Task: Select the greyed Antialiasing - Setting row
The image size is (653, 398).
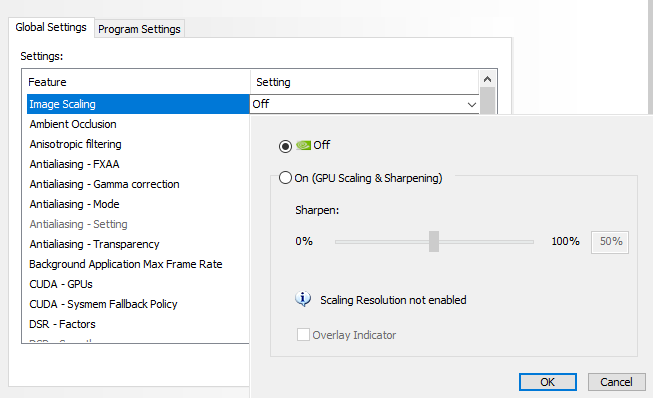Action: [138, 224]
